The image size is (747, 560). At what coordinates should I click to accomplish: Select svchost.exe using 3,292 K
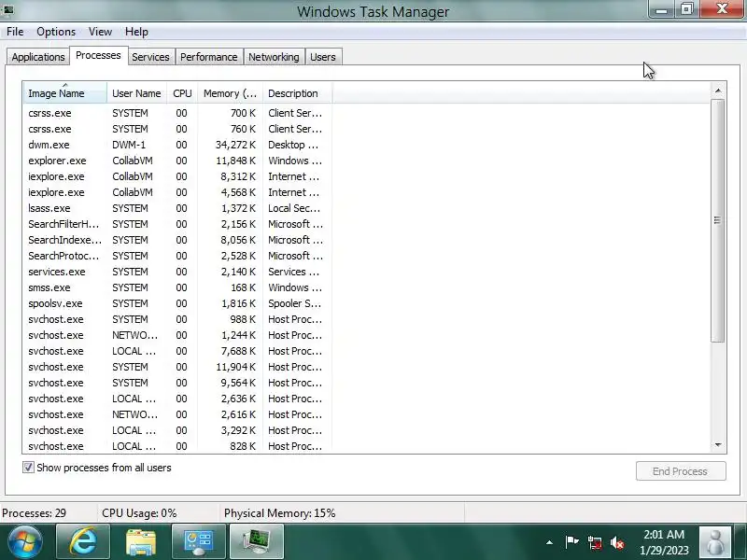click(177, 430)
